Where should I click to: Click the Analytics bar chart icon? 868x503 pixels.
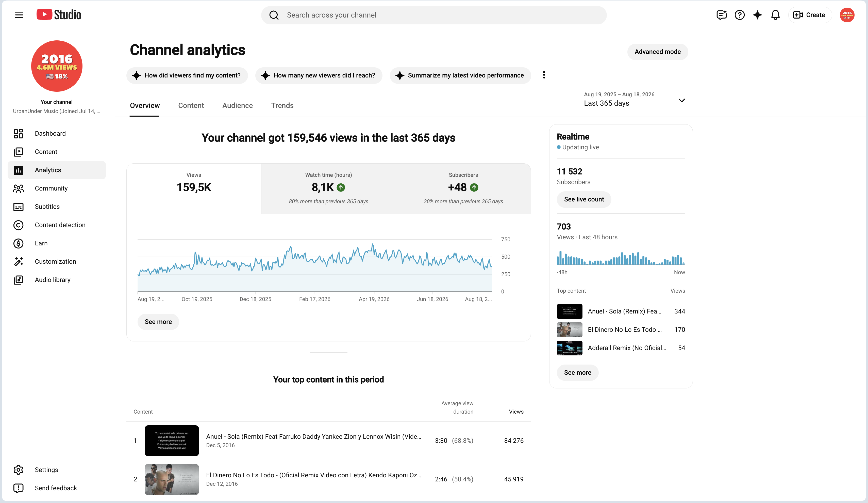pyautogui.click(x=18, y=170)
